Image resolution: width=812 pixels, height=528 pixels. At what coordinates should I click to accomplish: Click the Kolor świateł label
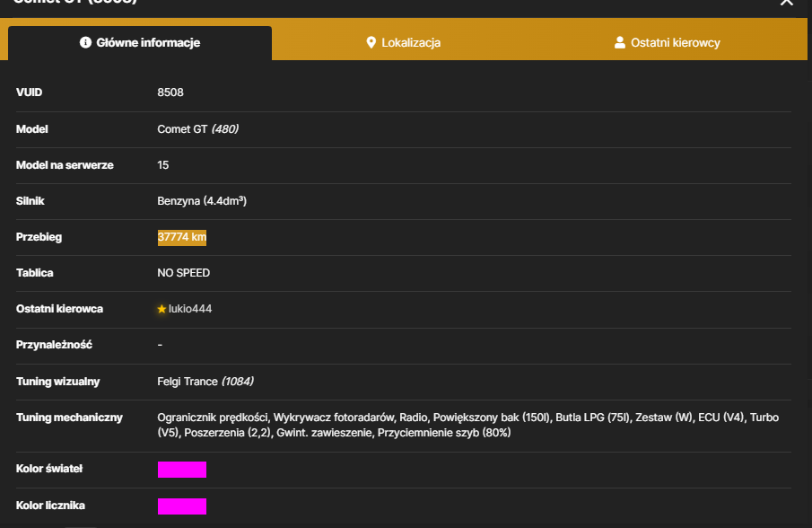point(49,469)
